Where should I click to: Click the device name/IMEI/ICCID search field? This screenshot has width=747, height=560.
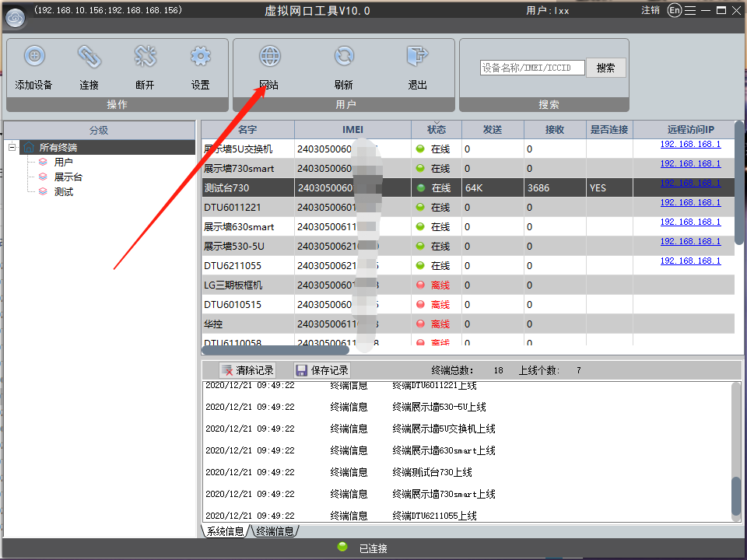pos(532,68)
